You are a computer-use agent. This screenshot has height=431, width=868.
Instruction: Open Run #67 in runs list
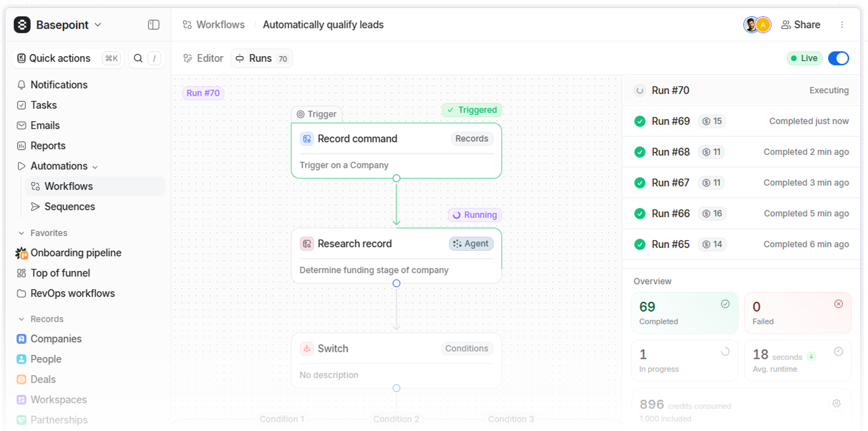(741, 183)
